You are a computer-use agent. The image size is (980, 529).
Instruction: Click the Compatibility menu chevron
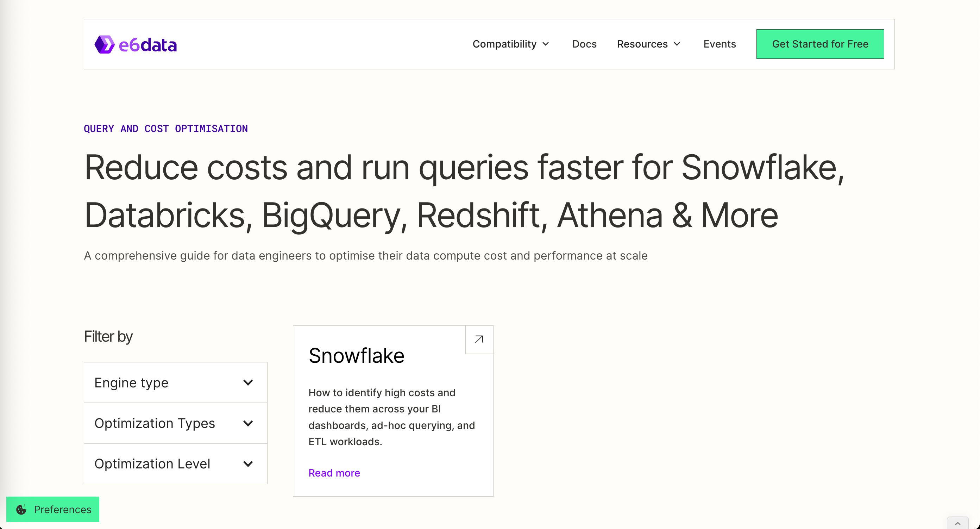(546, 44)
